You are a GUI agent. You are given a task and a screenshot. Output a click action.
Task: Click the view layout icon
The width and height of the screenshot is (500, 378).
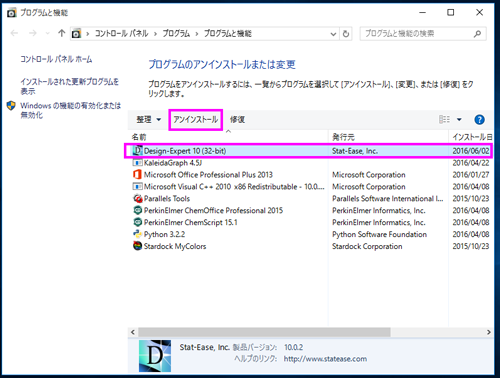pos(444,119)
